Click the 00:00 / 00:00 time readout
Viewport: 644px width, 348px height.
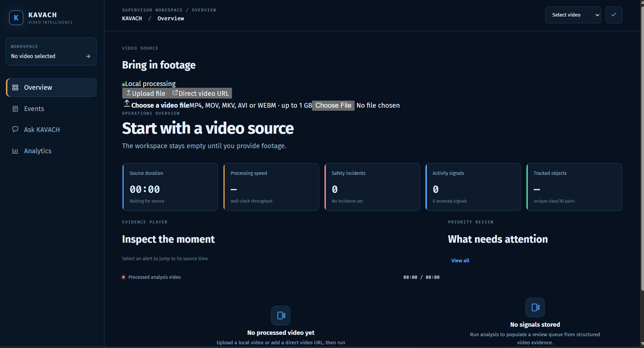pos(421,277)
